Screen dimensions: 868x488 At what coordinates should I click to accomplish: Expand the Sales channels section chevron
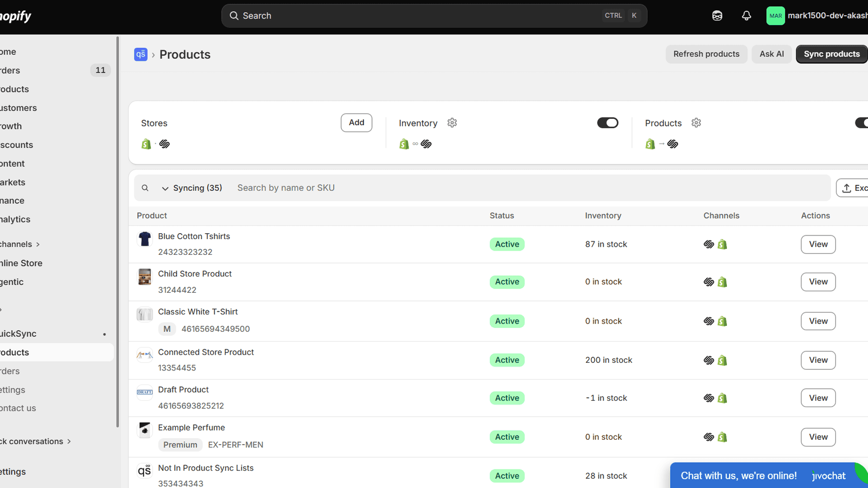tap(38, 245)
